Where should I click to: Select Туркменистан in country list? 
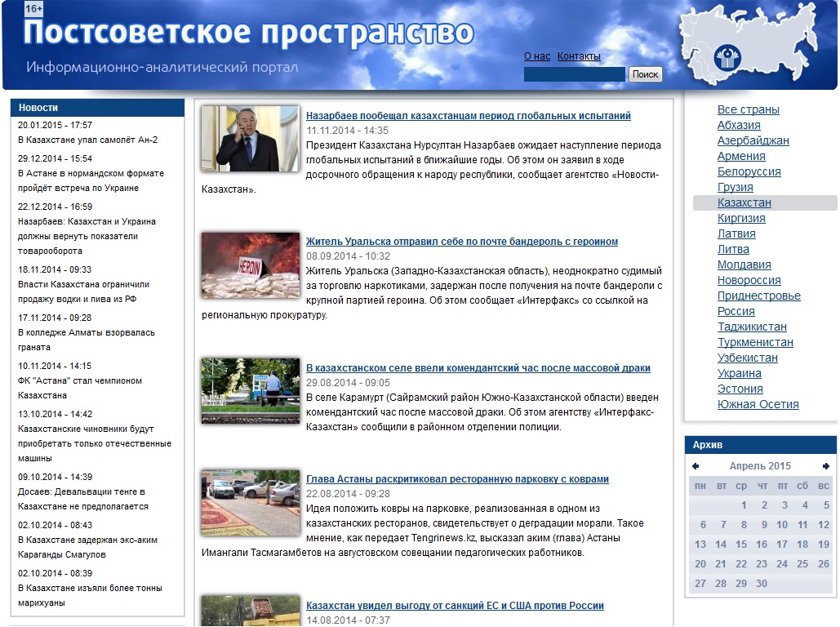tap(755, 343)
